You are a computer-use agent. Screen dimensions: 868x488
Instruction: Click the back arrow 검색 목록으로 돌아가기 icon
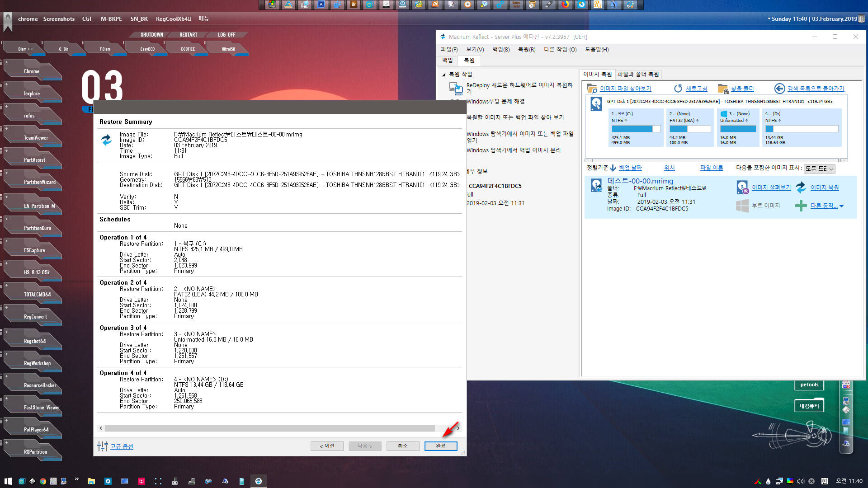tap(779, 89)
